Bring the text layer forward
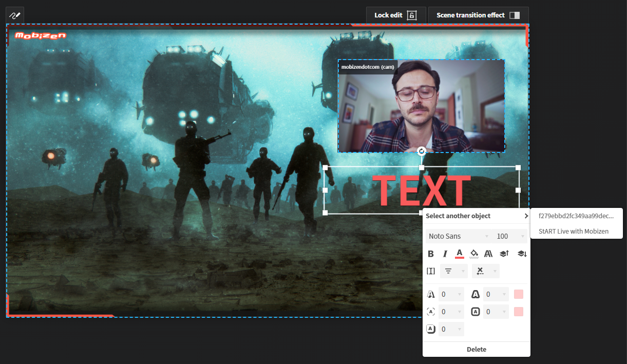The width and height of the screenshot is (627, 364). click(x=504, y=254)
